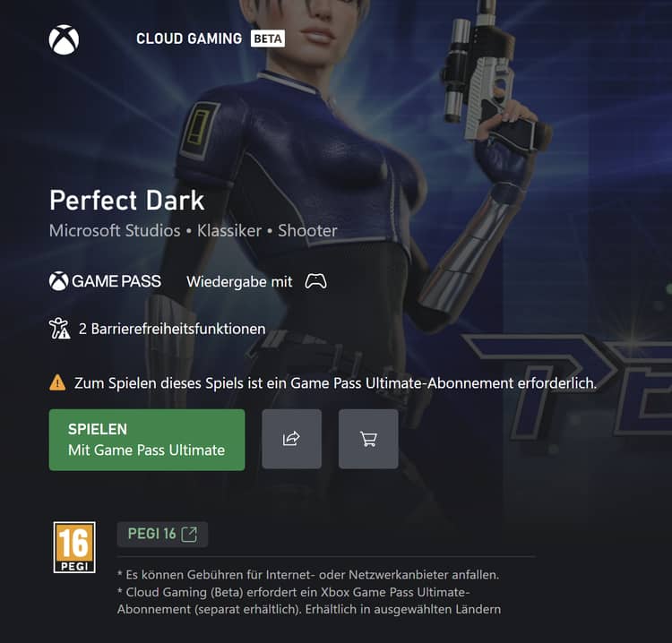Click the controller icon next to Wiedergabe mit
This screenshot has width=672, height=643.
(x=316, y=281)
